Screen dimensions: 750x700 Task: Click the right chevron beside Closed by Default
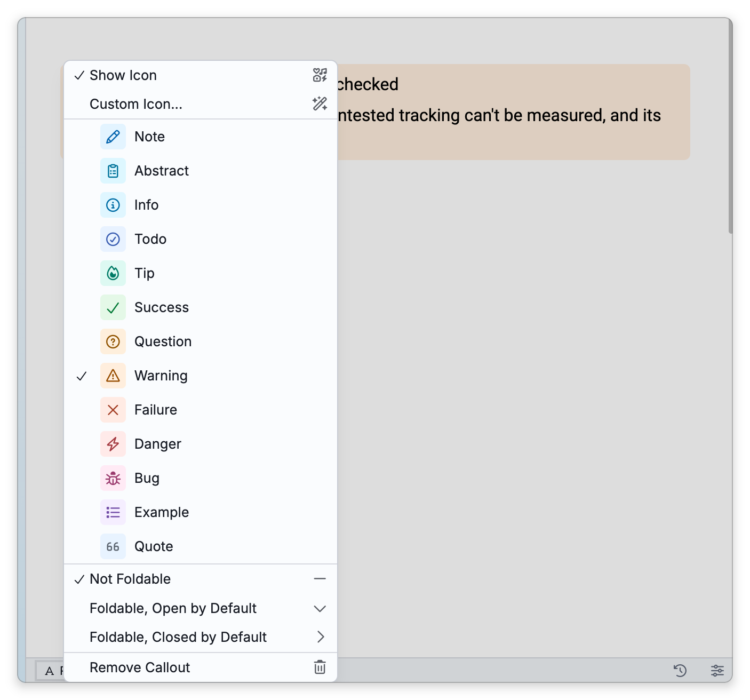point(321,637)
